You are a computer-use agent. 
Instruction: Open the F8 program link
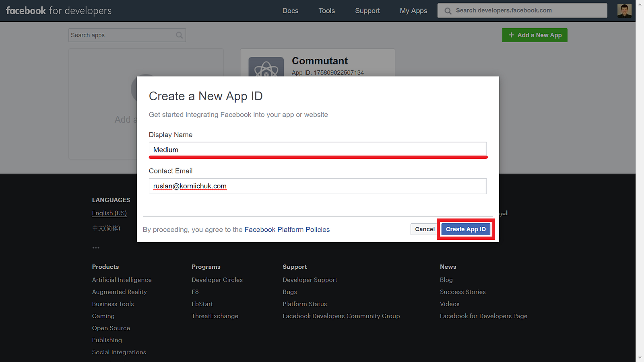(x=195, y=292)
